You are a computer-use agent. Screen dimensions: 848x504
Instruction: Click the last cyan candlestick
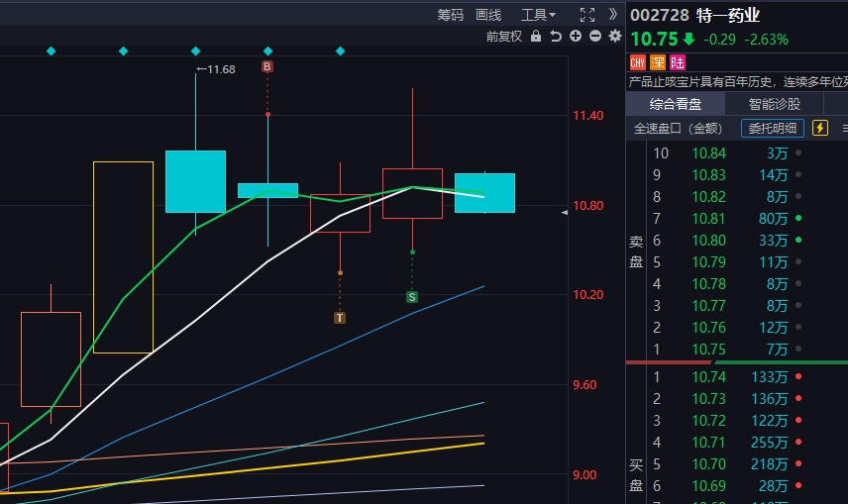[484, 193]
